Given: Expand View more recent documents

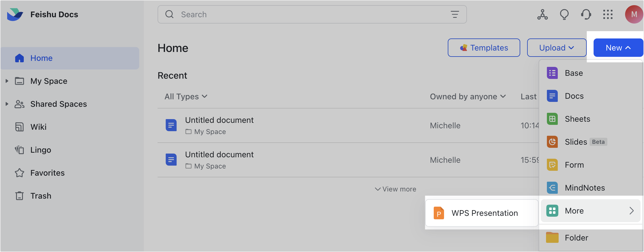Looking at the screenshot, I should click(395, 189).
